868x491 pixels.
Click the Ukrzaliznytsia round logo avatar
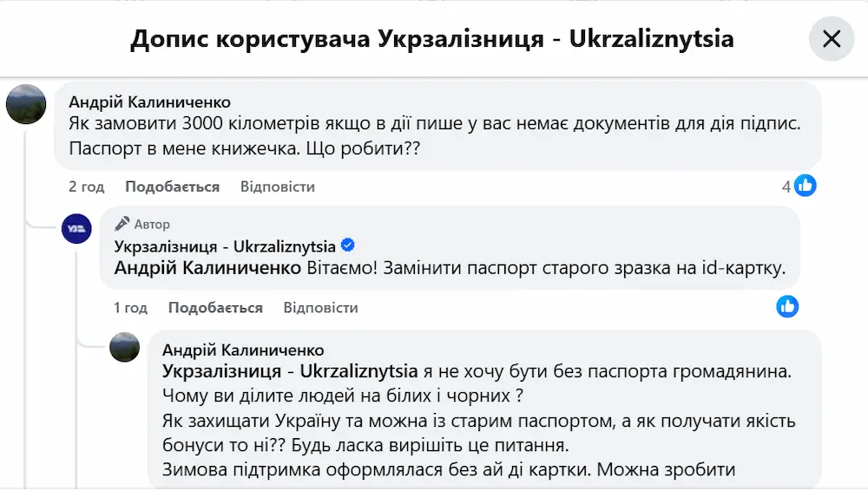pos(76,229)
